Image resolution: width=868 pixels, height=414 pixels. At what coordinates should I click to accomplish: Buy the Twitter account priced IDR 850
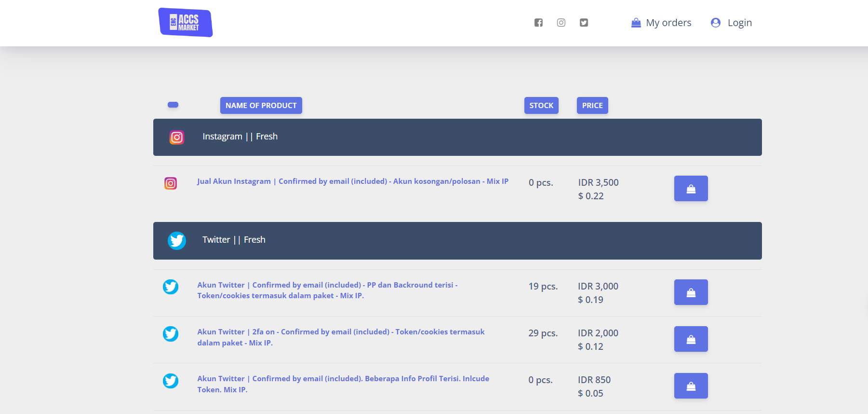[691, 386]
